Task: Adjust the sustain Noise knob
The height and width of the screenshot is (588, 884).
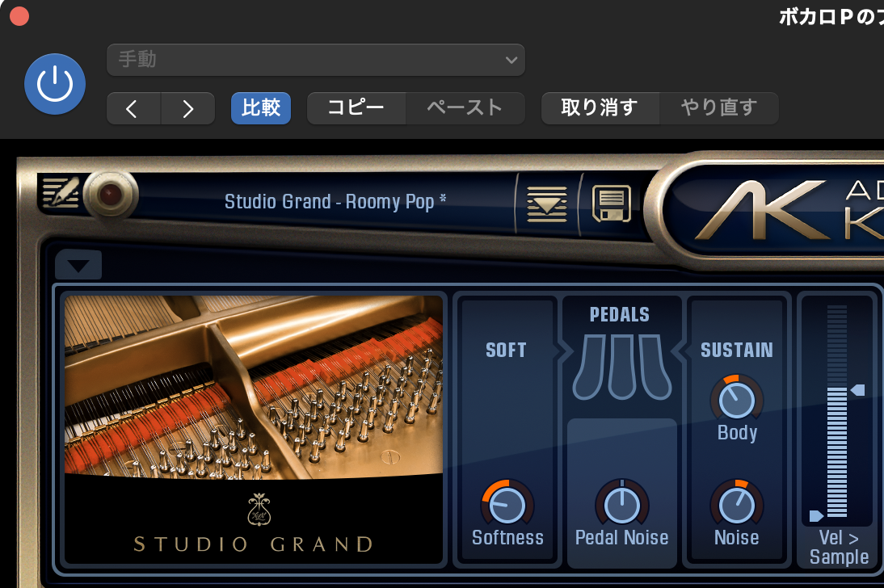Action: 736,503
